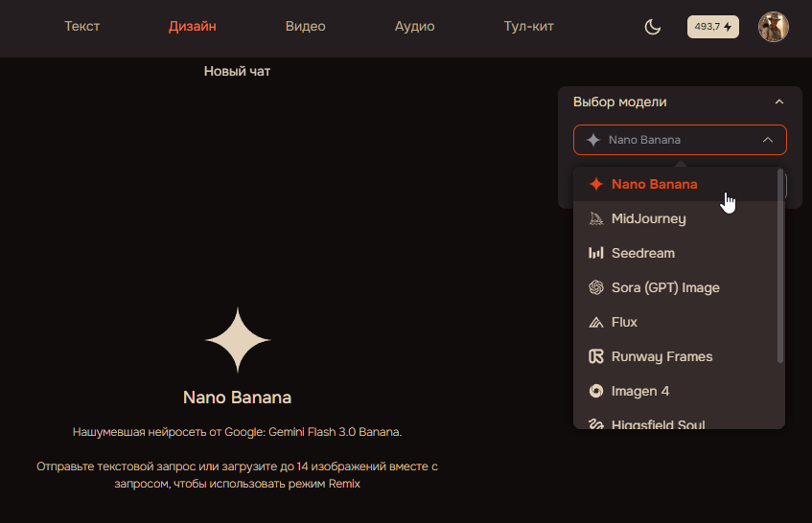Open the Аудио tab
812x523 pixels.
coord(414,27)
